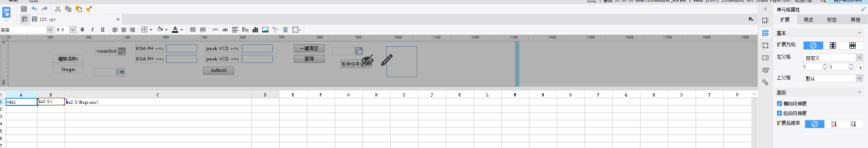This screenshot has height=148, width=868.
Task: Click the undo arrow icon
Action: click(35, 8)
